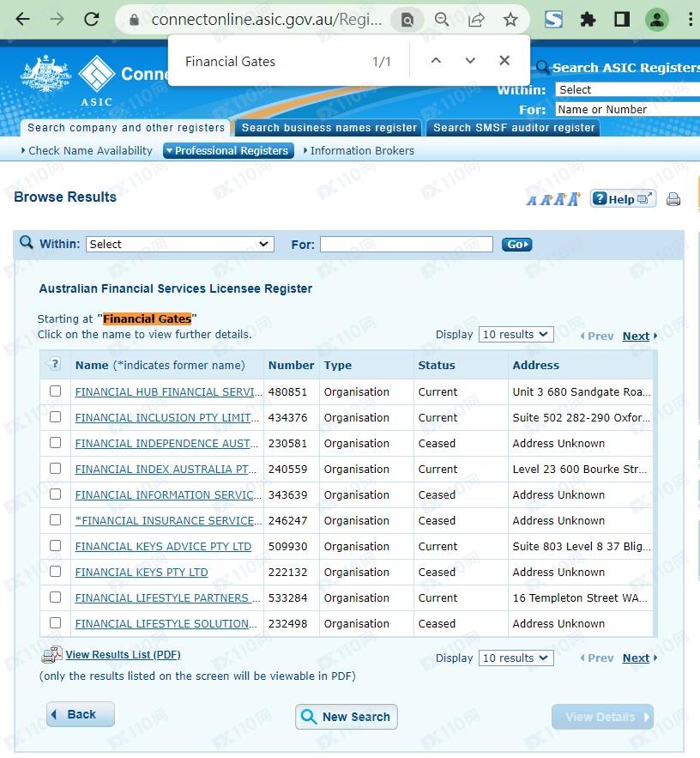Click the question mark icon in table header
This screenshot has height=758, width=700.
pos(55,363)
